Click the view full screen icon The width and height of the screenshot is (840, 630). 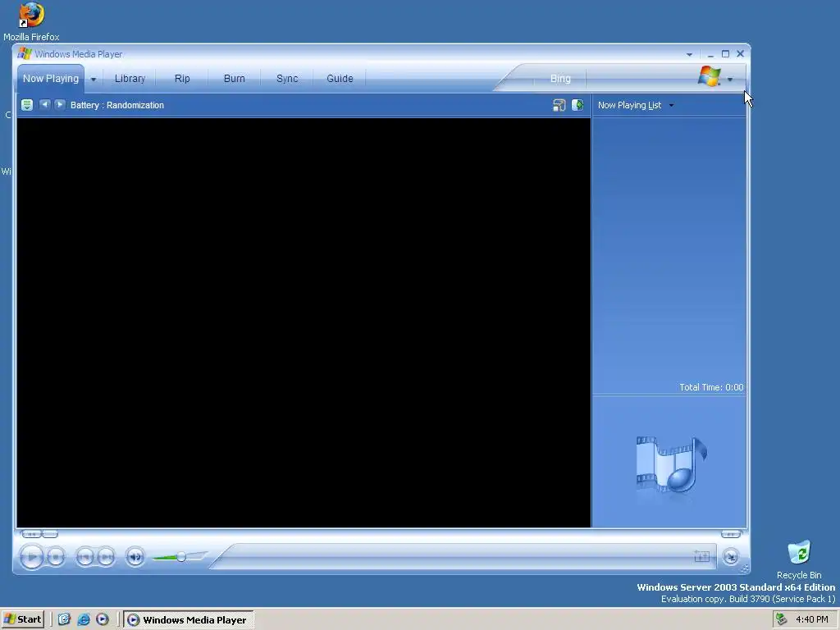(702, 557)
